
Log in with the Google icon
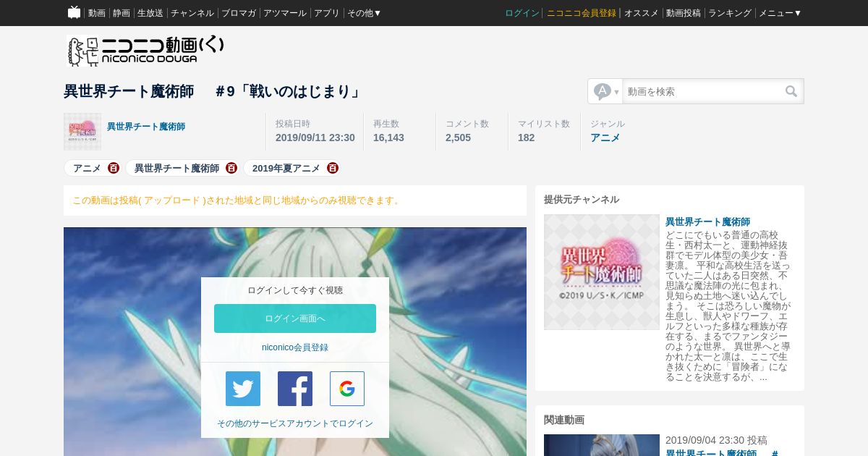(x=347, y=389)
